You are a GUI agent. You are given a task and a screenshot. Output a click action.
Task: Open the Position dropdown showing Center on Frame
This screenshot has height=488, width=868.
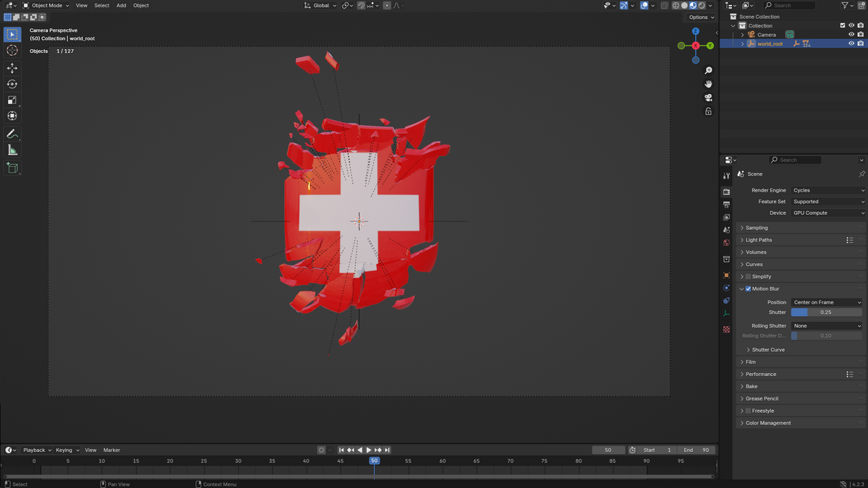(x=827, y=302)
